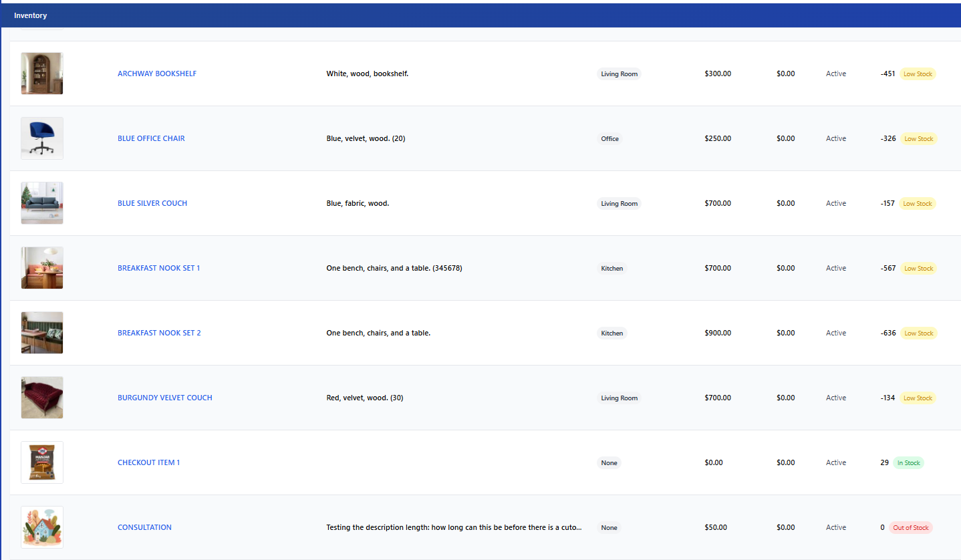This screenshot has height=560, width=961.
Task: Click Low Stock badge next to -326
Action: click(918, 139)
